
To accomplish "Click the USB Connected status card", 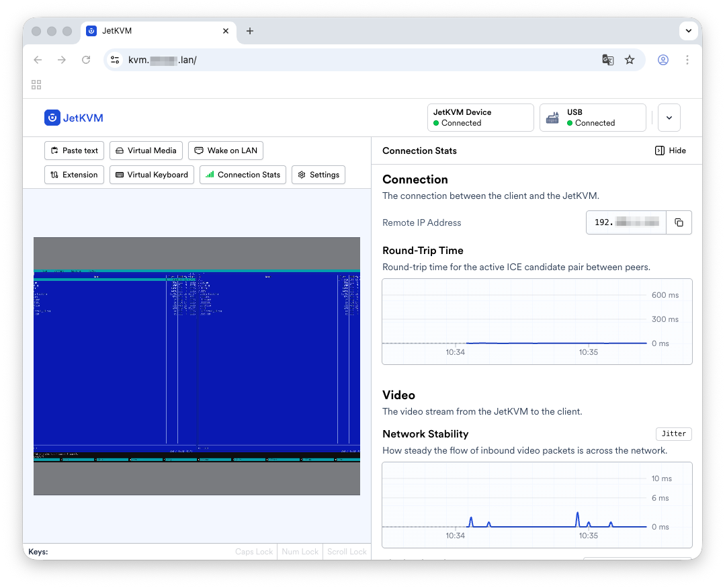I will click(593, 118).
